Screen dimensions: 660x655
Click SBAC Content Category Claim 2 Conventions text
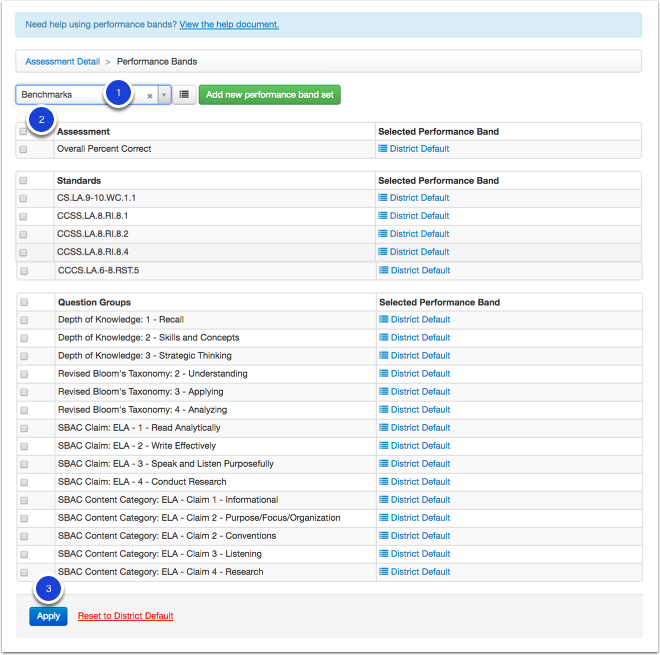coord(167,536)
